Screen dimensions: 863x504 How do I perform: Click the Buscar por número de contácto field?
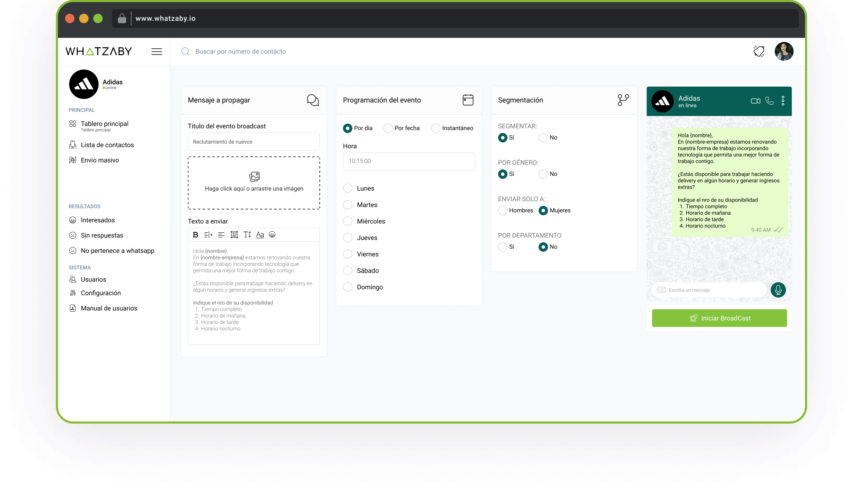[x=240, y=51]
